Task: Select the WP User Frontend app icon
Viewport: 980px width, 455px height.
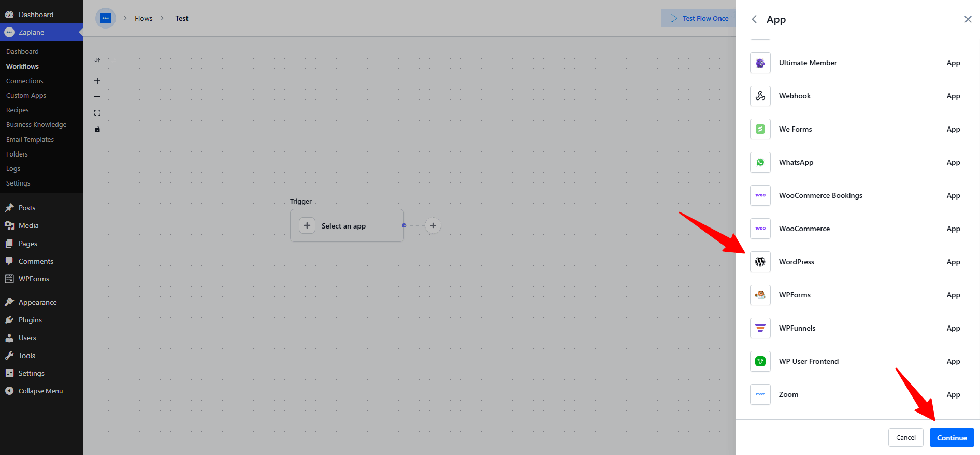Action: 760,361
